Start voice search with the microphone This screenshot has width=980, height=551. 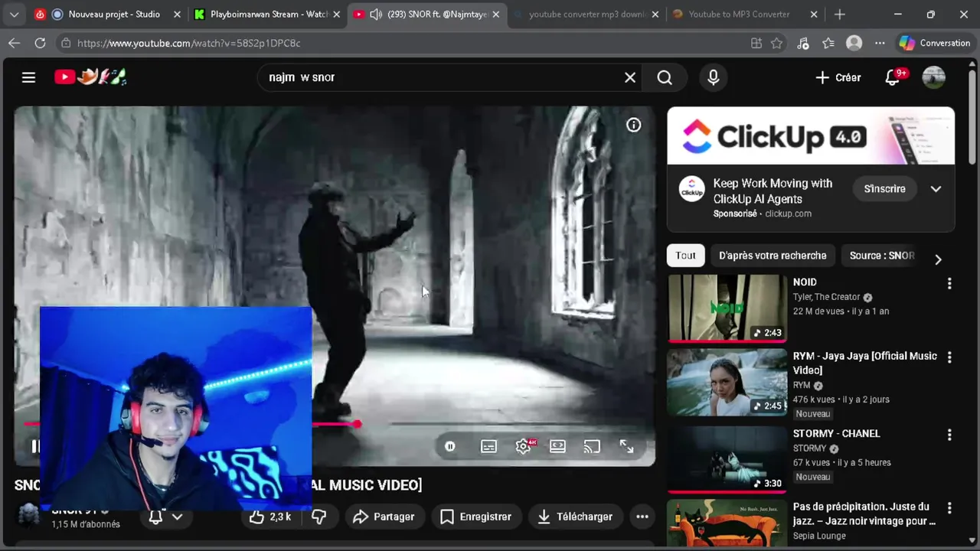(x=714, y=77)
